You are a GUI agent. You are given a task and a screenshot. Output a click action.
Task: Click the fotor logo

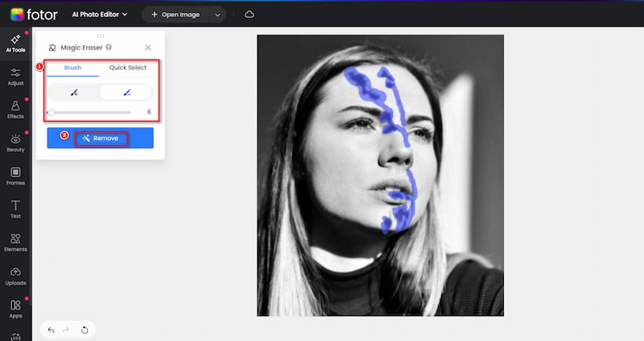coord(34,15)
